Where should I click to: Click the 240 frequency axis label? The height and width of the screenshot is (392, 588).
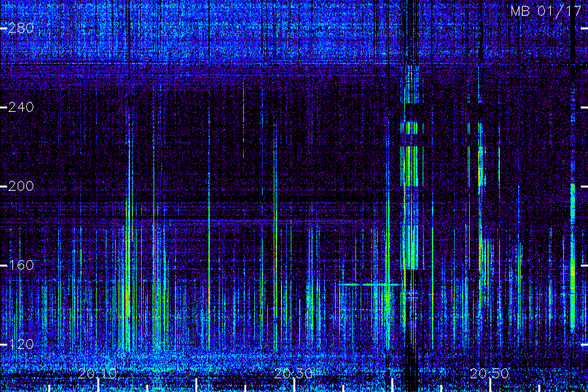(x=21, y=107)
